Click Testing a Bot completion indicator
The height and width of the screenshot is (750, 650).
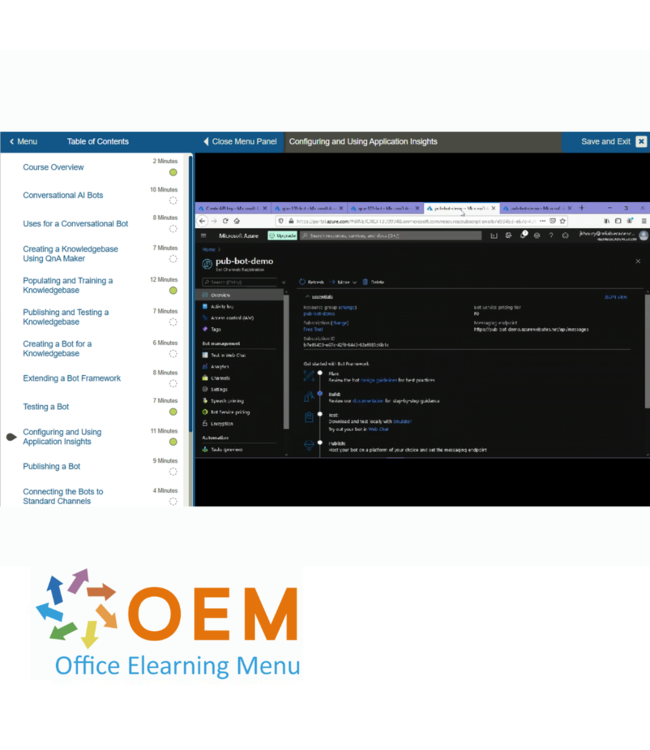[173, 411]
